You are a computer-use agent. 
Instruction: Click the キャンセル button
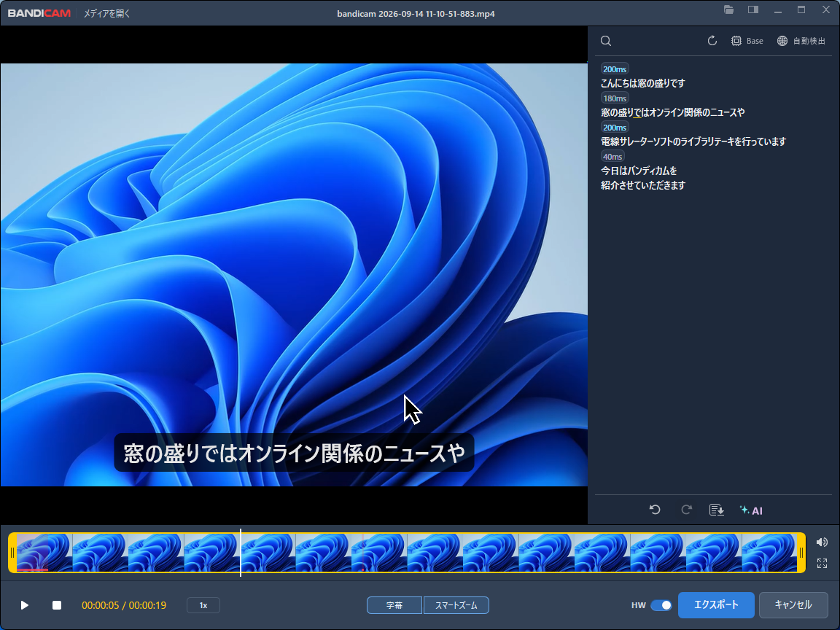click(x=793, y=604)
